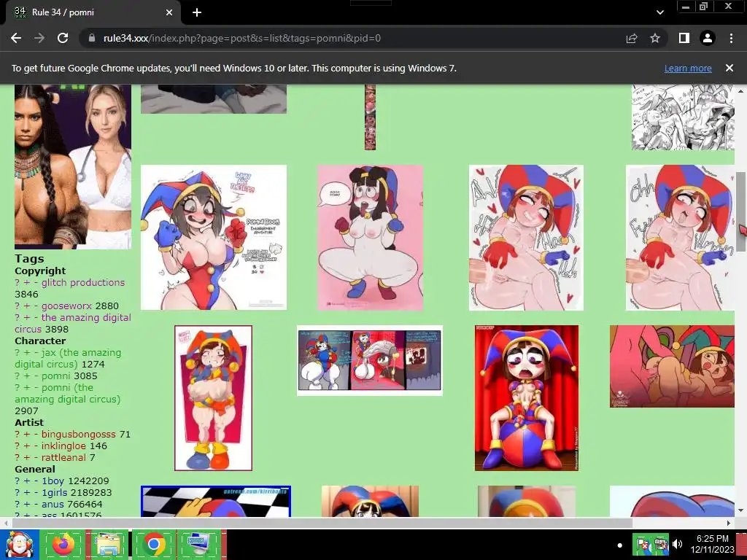The image size is (747, 560).
Task: Open the pomni tag with 3085 posts
Action: pos(55,376)
